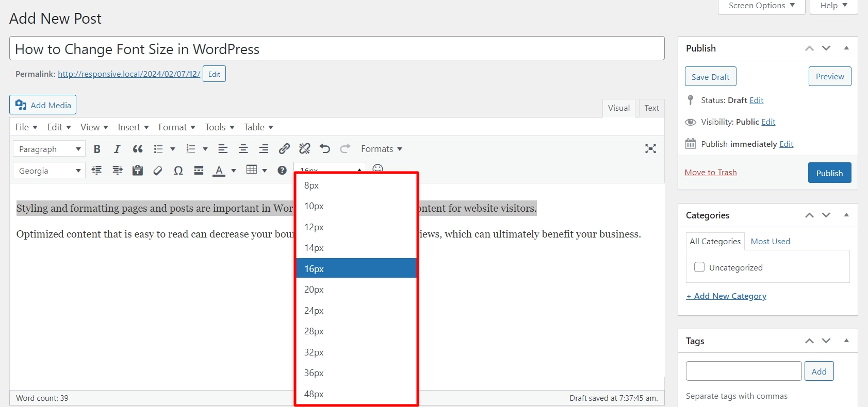Click the Add Media button
Image resolution: width=868 pixels, height=407 pixels.
43,105
